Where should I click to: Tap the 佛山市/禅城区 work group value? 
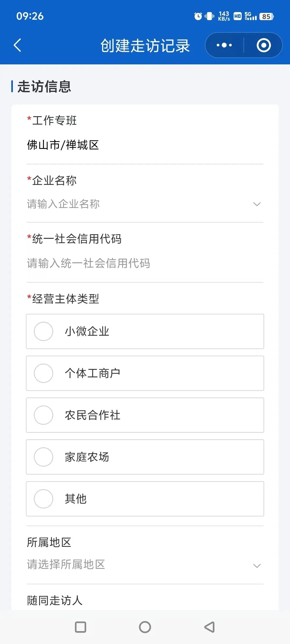(63, 145)
